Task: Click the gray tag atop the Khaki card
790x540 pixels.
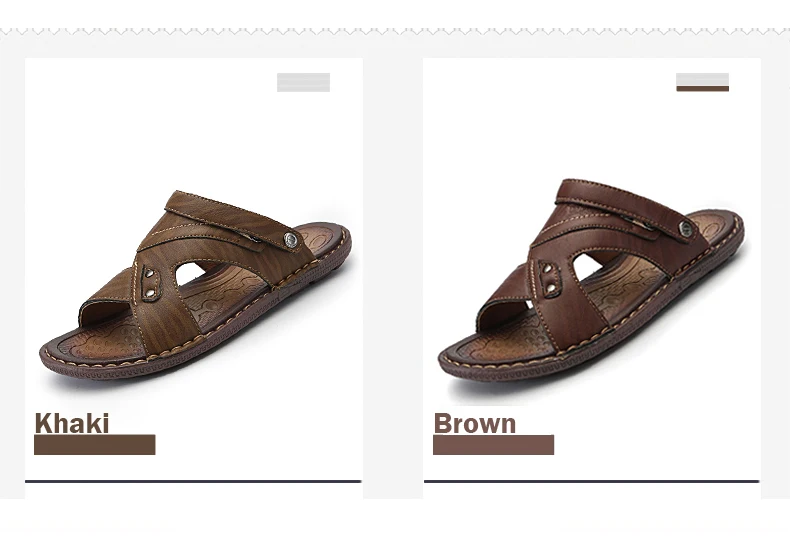Action: click(x=303, y=83)
